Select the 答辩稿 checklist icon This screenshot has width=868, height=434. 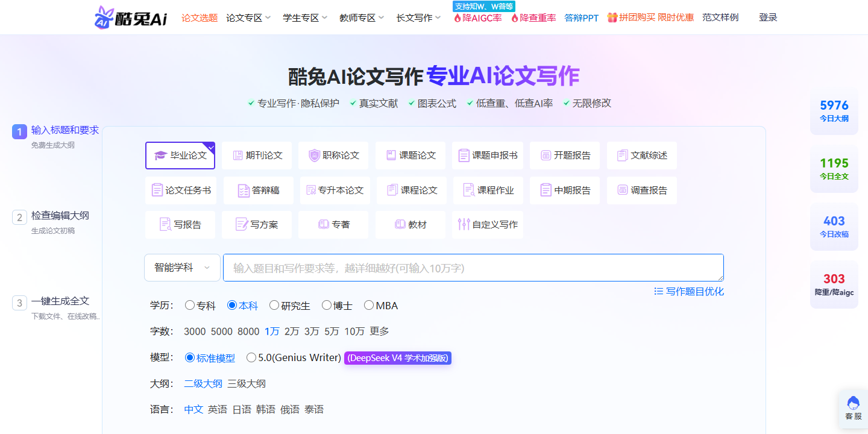244,190
